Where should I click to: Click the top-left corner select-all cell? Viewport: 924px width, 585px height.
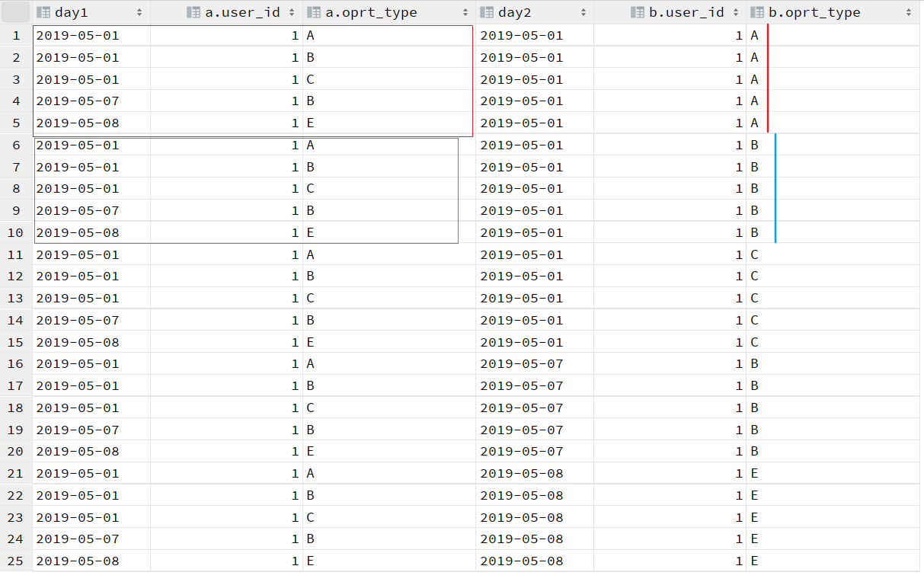[16, 12]
